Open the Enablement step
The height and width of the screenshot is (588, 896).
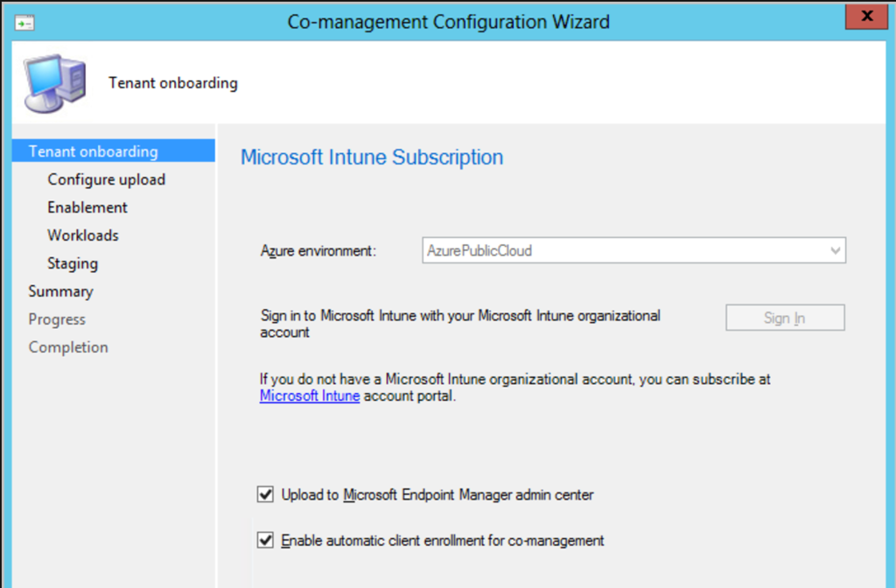(x=87, y=207)
